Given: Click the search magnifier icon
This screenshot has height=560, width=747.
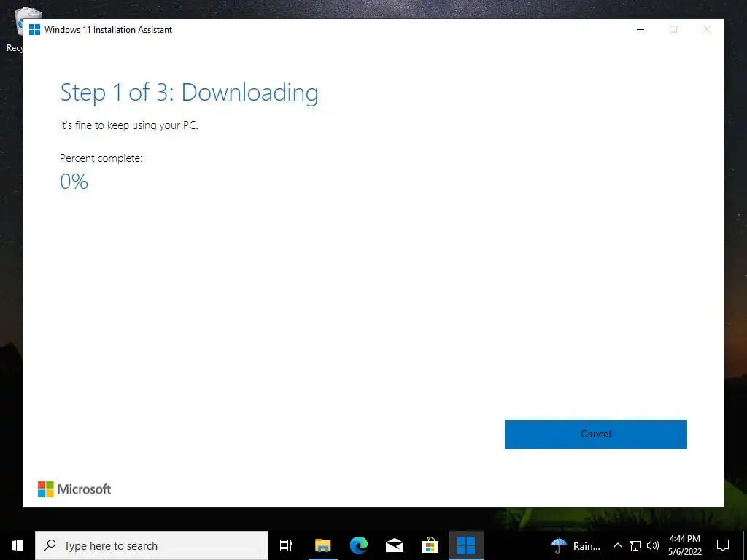Looking at the screenshot, I should 50,545.
